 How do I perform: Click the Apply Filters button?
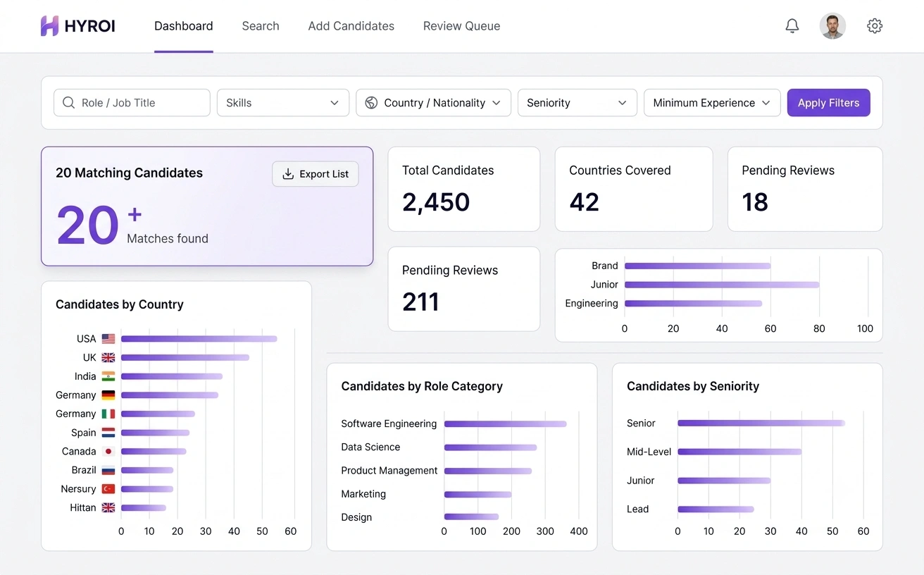[829, 103]
